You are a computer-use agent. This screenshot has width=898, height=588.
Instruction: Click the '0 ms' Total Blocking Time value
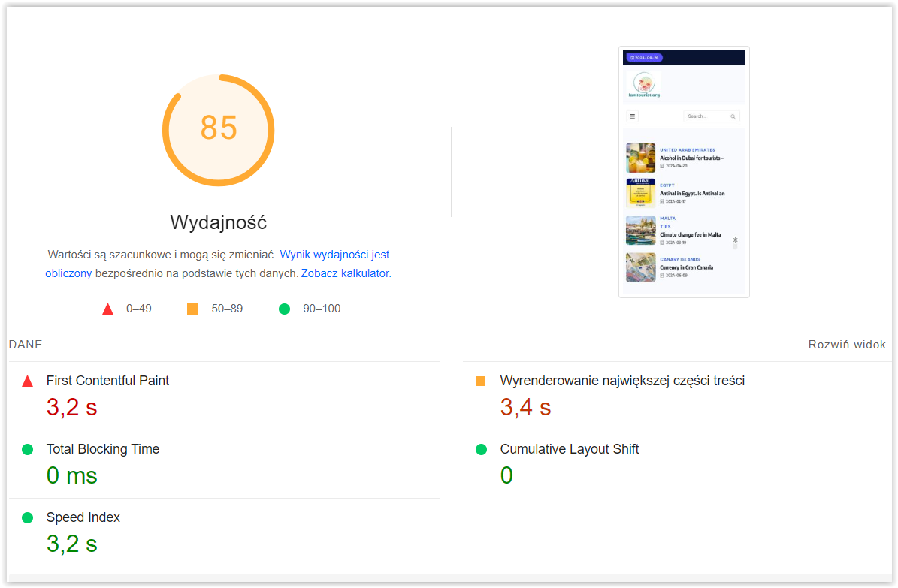pos(71,475)
